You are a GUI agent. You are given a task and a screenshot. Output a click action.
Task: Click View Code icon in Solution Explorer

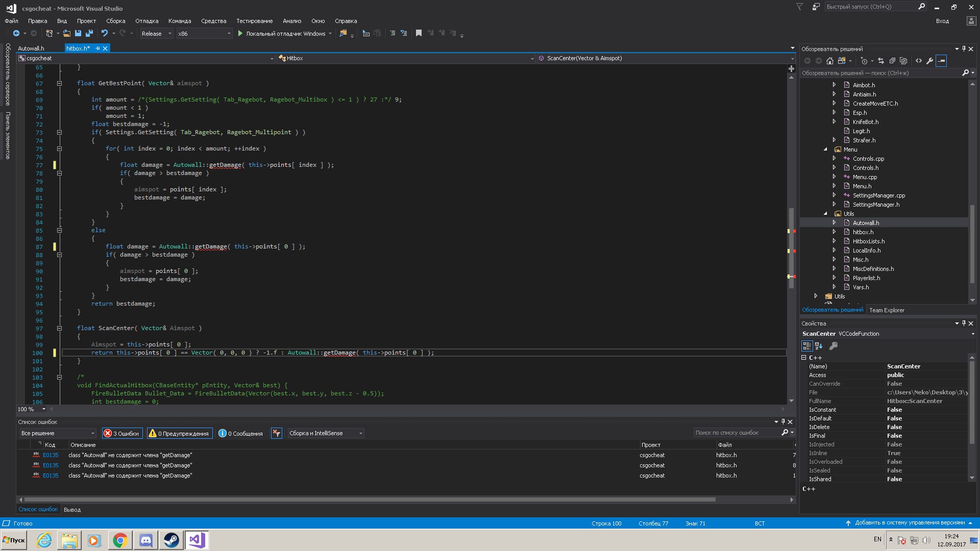pyautogui.click(x=919, y=61)
